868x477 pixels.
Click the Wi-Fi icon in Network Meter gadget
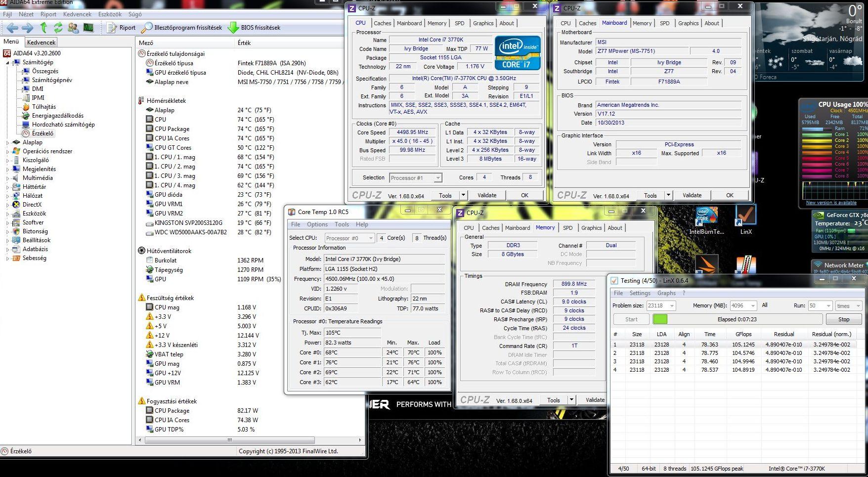[x=818, y=265]
